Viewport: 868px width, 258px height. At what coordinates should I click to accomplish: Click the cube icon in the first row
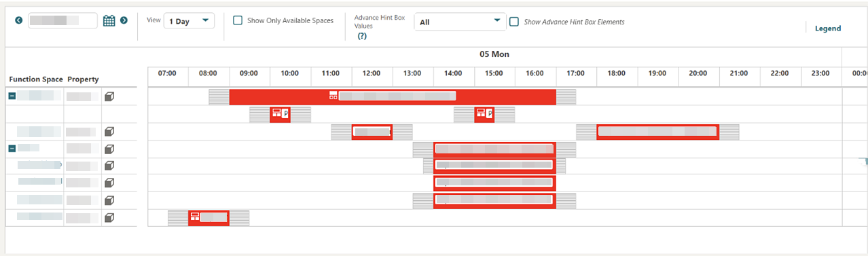109,96
